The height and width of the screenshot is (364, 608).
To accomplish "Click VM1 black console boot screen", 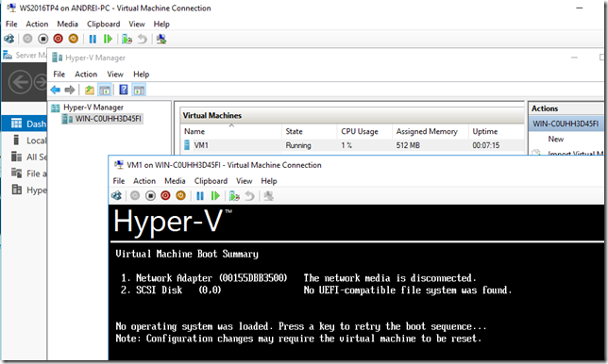I will tap(357, 283).
